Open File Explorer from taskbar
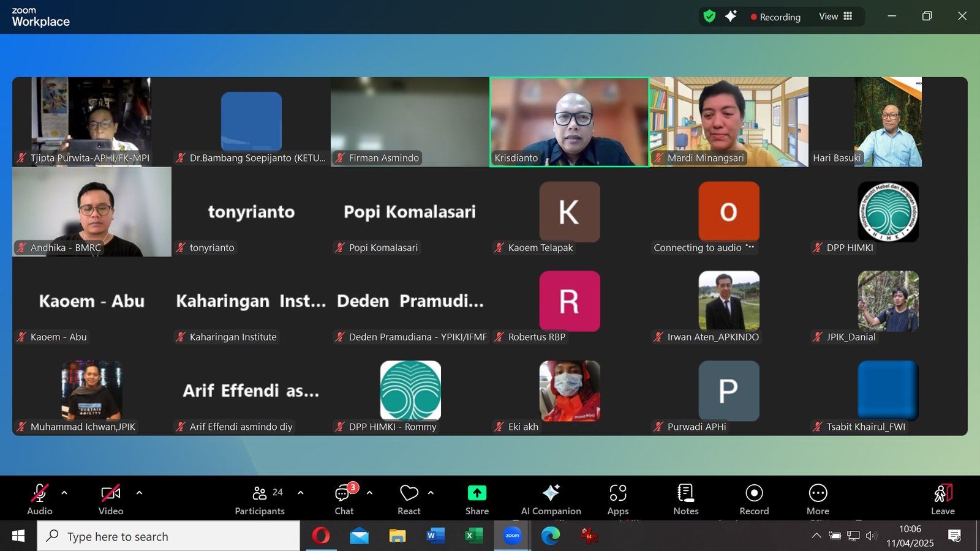 pyautogui.click(x=398, y=536)
